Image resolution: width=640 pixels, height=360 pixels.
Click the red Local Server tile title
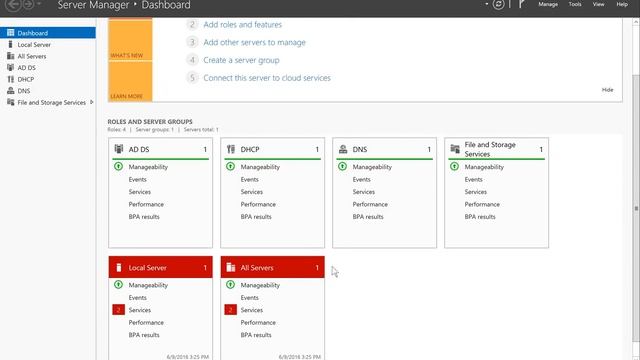pyautogui.click(x=147, y=268)
